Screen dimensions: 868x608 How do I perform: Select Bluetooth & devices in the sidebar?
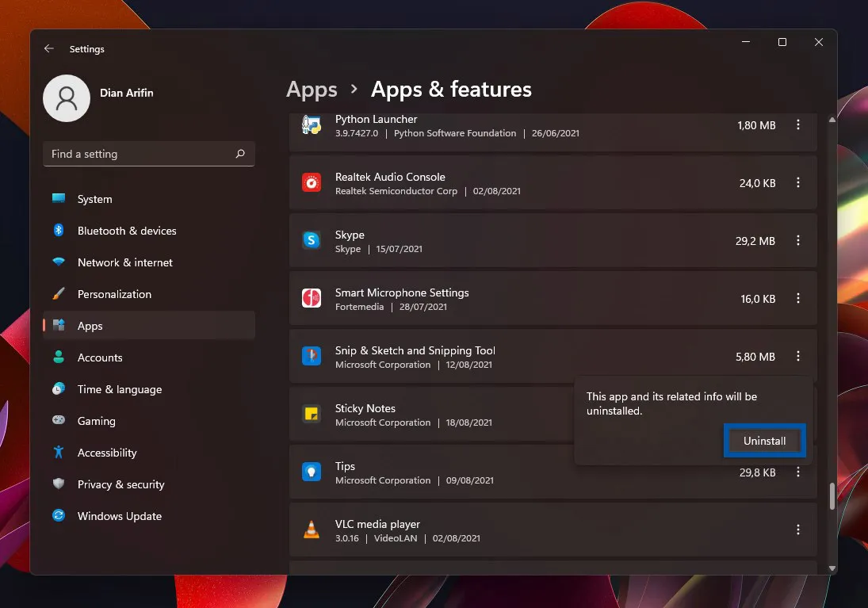[x=128, y=231]
